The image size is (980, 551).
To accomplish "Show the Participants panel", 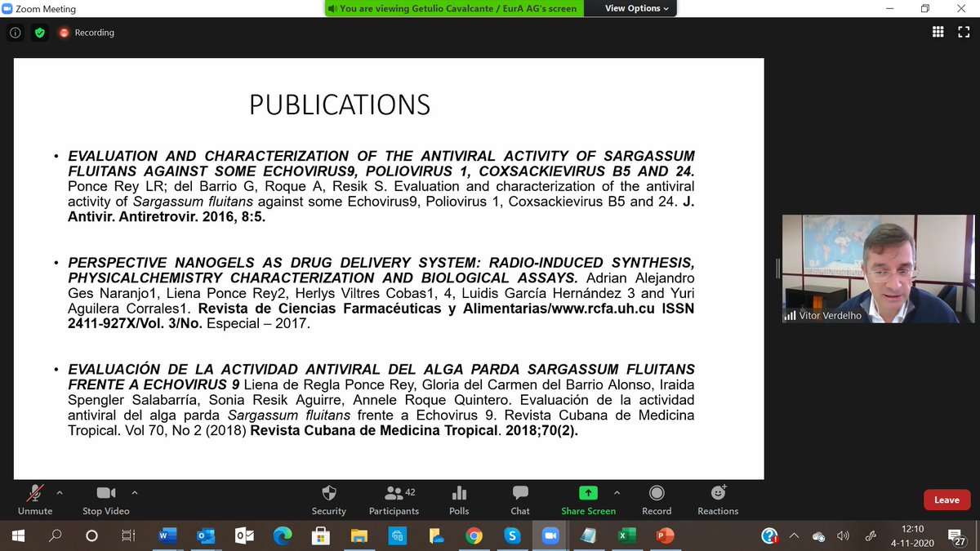I will (394, 500).
